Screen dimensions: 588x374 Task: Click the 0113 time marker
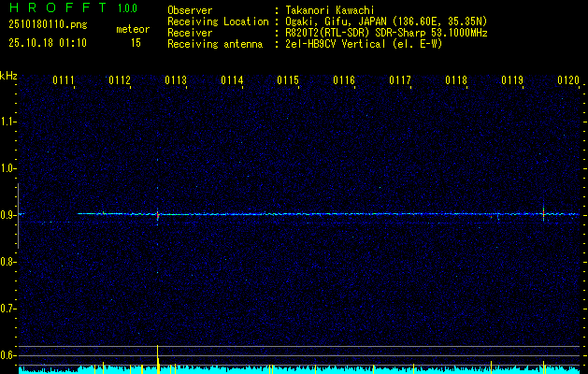(176, 80)
